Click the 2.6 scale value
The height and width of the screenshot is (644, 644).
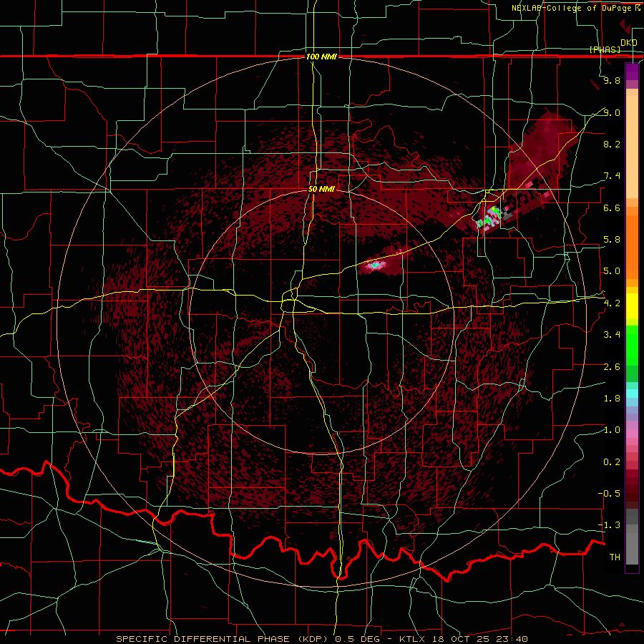pyautogui.click(x=612, y=367)
